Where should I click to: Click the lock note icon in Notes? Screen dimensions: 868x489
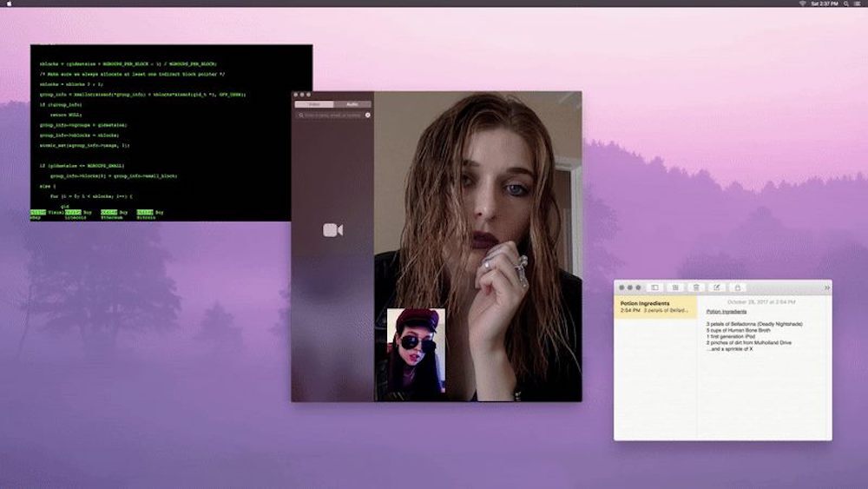click(738, 287)
